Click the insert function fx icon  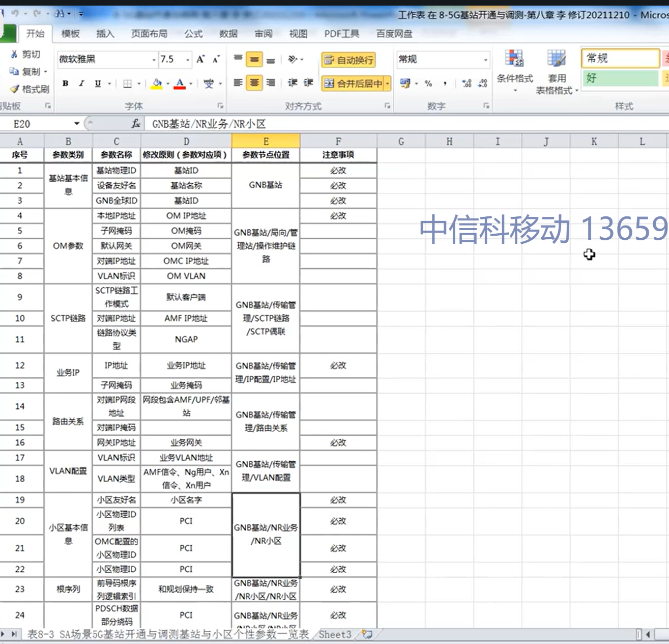pos(136,124)
